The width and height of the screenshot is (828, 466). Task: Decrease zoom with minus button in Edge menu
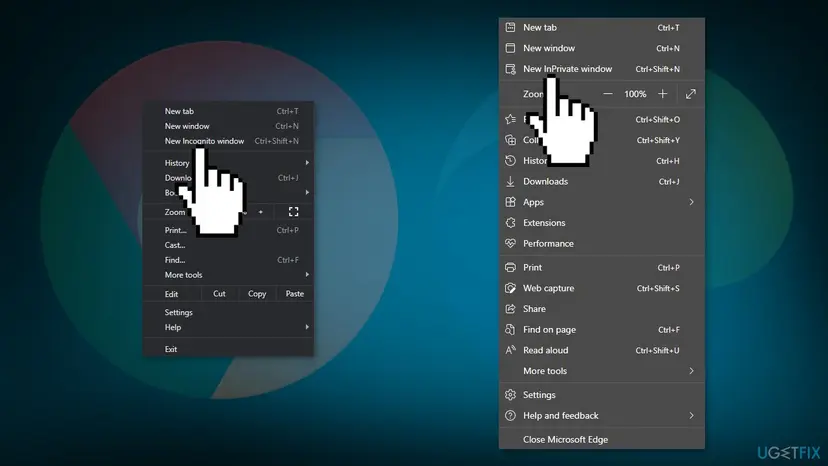coord(608,94)
